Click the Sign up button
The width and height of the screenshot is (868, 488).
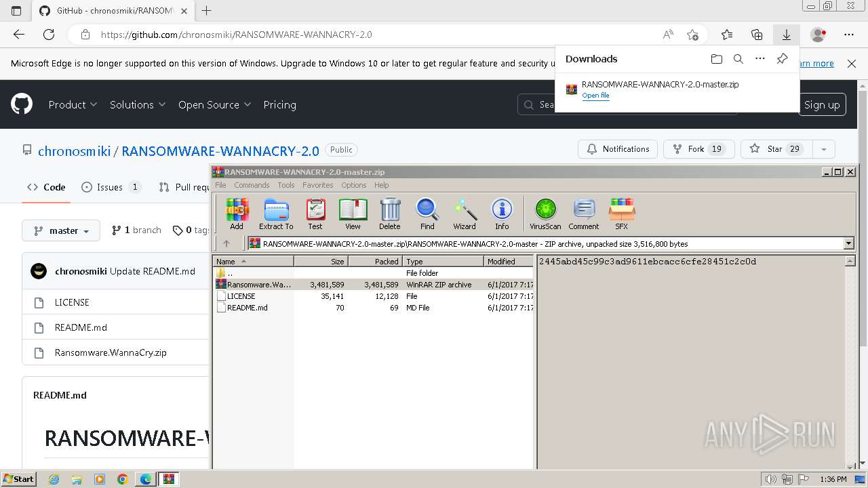pos(822,104)
